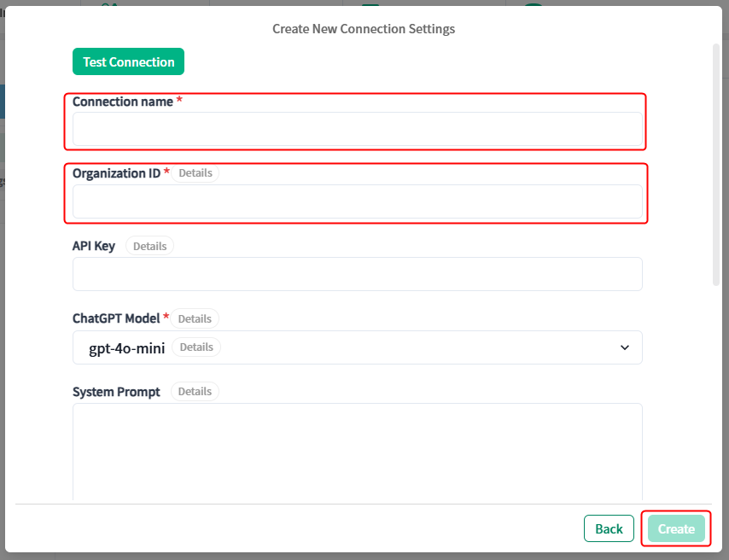Click the Connection name label

coord(123,102)
